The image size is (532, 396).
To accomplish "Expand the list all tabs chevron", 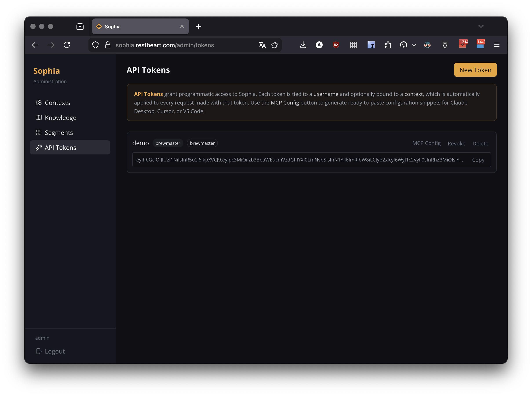I will click(x=481, y=26).
